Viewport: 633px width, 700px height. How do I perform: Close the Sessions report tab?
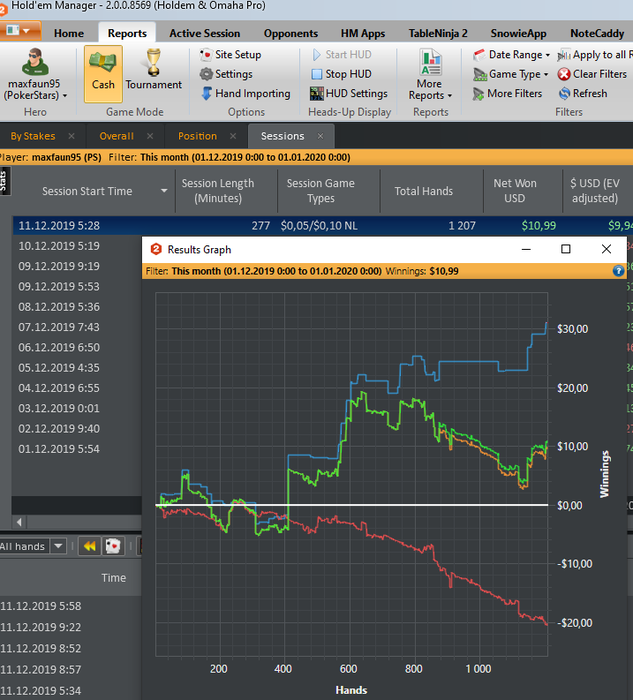click(x=321, y=136)
